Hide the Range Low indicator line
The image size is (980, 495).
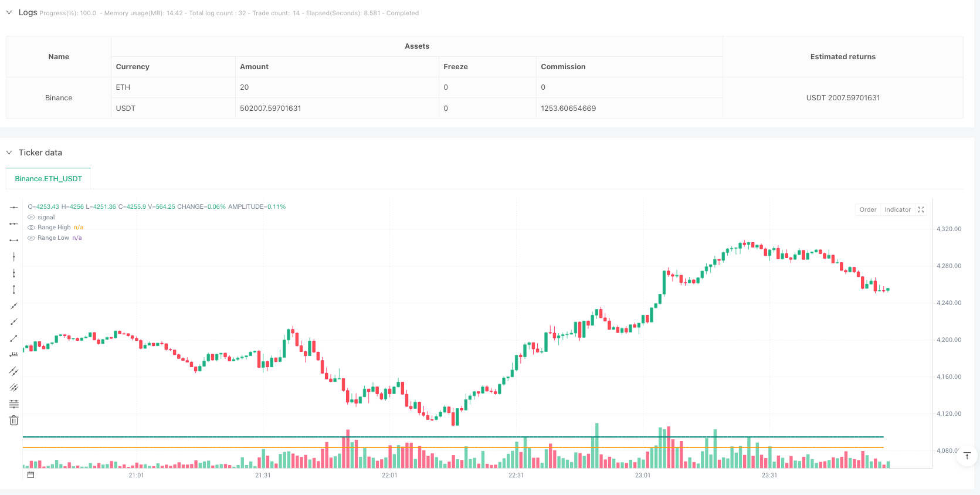32,238
